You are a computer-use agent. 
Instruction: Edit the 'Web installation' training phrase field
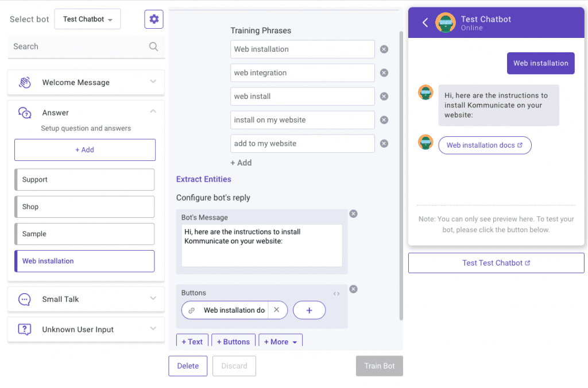click(x=302, y=49)
